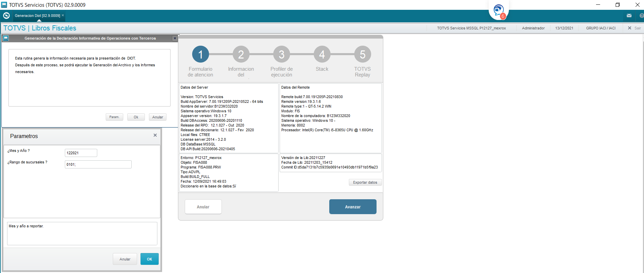Click the DB DataBase:MSSQL line
Screen dimensions: 644x273
pos(198,144)
